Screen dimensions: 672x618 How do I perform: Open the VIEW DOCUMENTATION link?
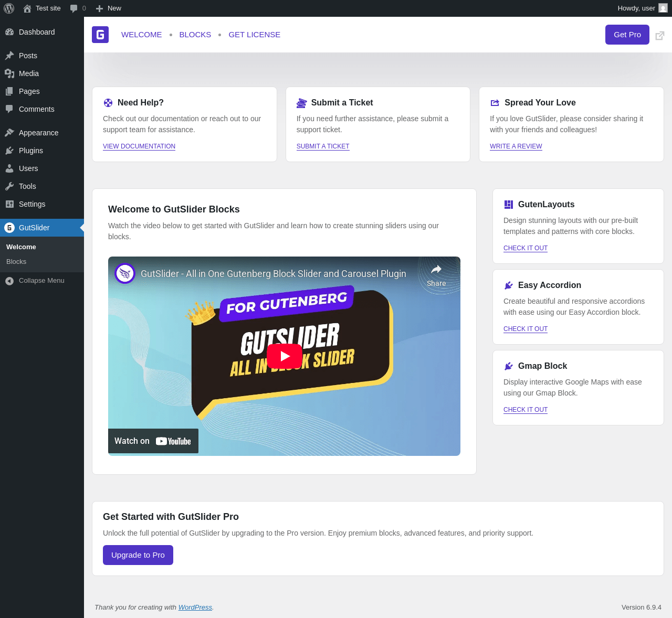(139, 146)
